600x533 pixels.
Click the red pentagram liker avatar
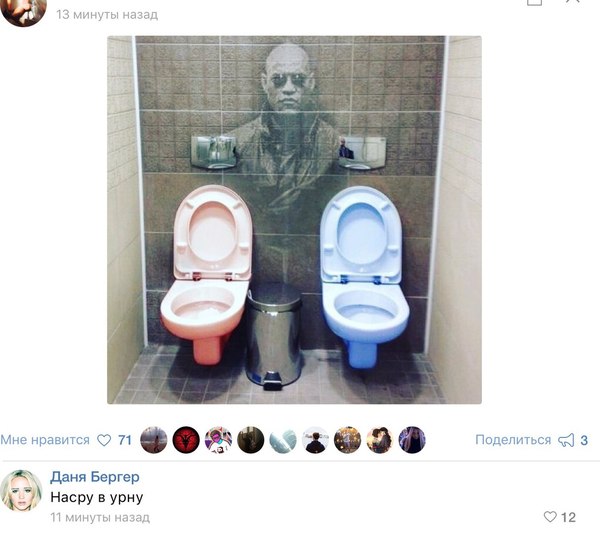(x=186, y=440)
